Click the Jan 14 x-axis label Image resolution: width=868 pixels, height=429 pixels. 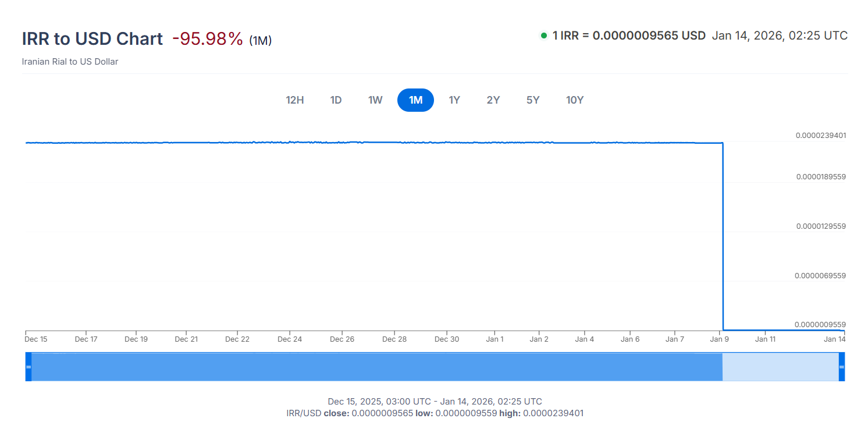833,339
